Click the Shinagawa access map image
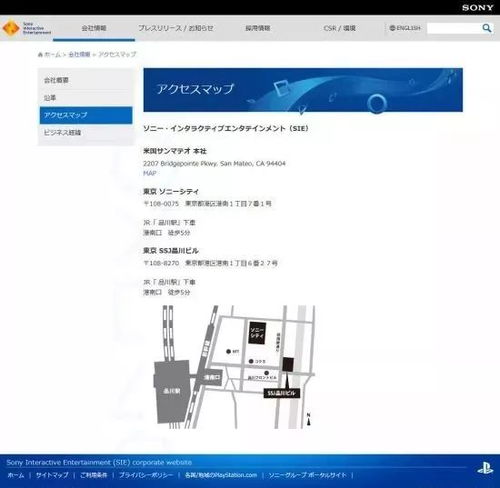The image size is (500, 488). click(234, 367)
